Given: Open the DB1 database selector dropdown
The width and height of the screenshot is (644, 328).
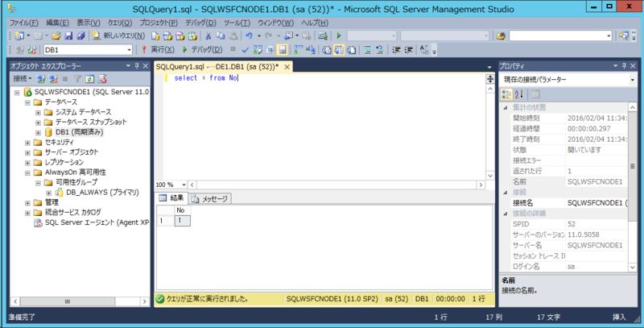Looking at the screenshot, I should pyautogui.click(x=128, y=50).
